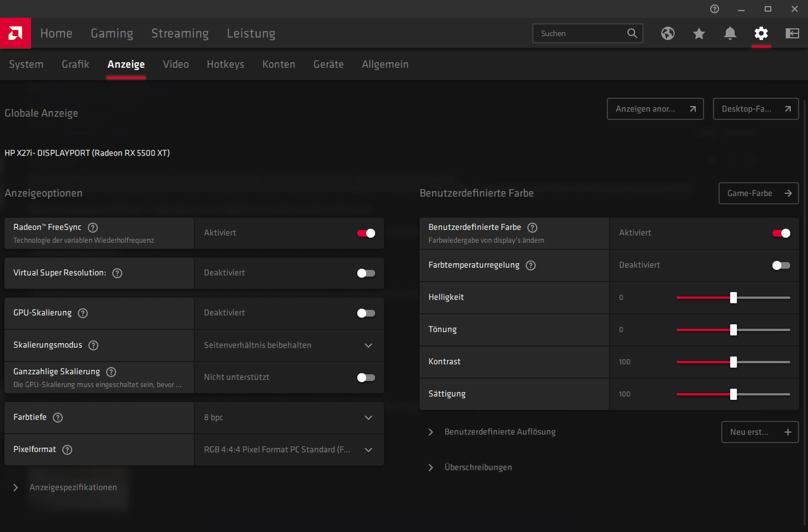Open Streaming tab

pos(180,33)
